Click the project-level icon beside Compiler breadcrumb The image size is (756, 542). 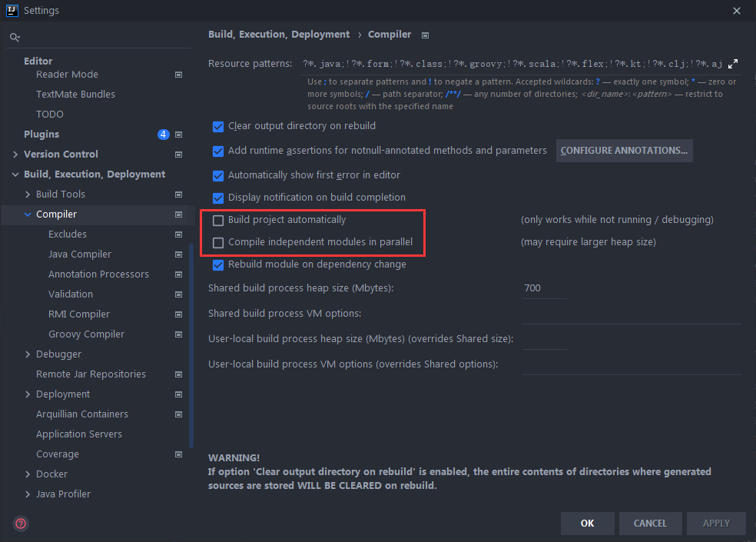[x=426, y=35]
